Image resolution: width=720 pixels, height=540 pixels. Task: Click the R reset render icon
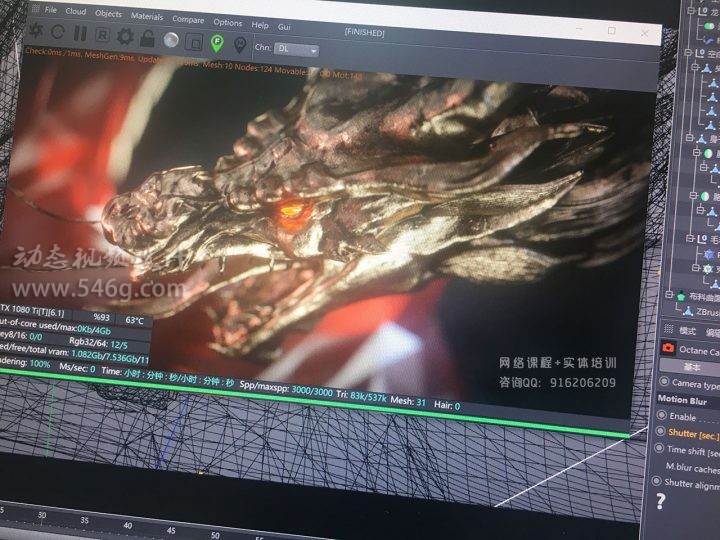coord(102,35)
